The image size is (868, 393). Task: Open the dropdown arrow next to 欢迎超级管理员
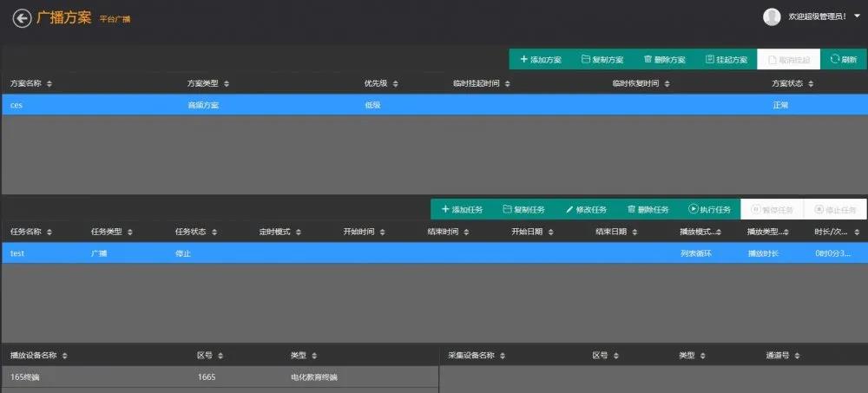tap(858, 16)
